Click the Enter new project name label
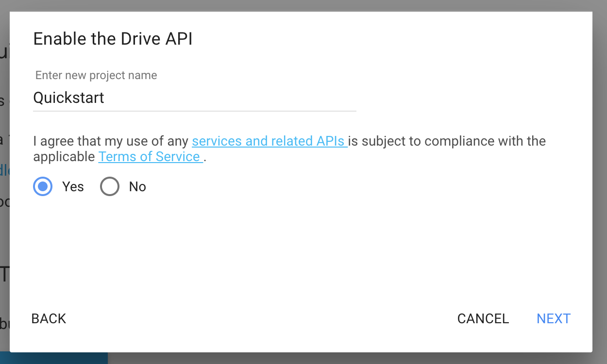The height and width of the screenshot is (364, 607). (96, 75)
